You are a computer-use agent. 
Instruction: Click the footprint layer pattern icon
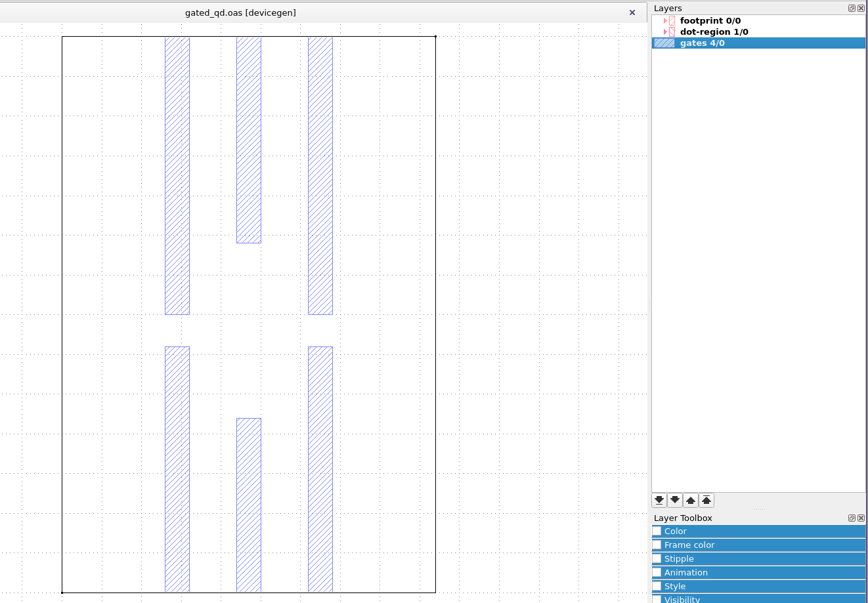point(672,20)
